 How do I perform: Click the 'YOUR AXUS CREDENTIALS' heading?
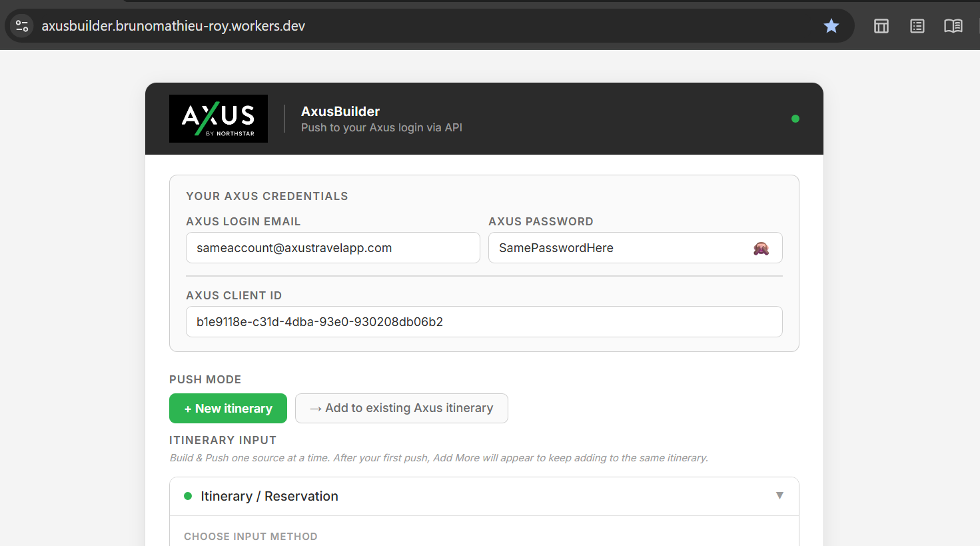click(267, 196)
